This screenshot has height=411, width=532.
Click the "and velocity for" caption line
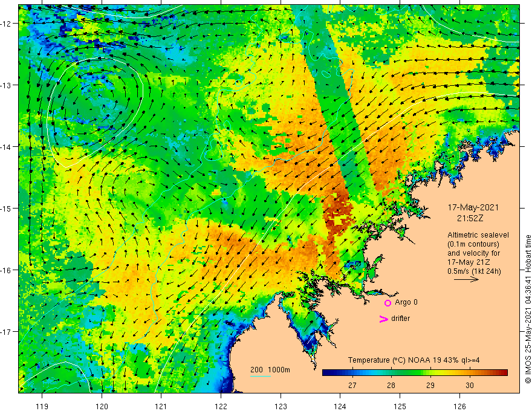pos(473,253)
